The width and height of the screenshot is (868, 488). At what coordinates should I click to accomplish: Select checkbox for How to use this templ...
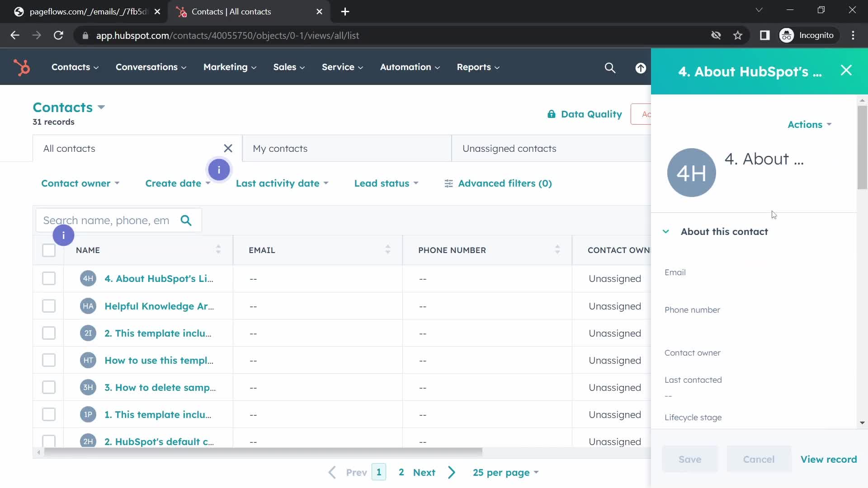click(x=49, y=361)
